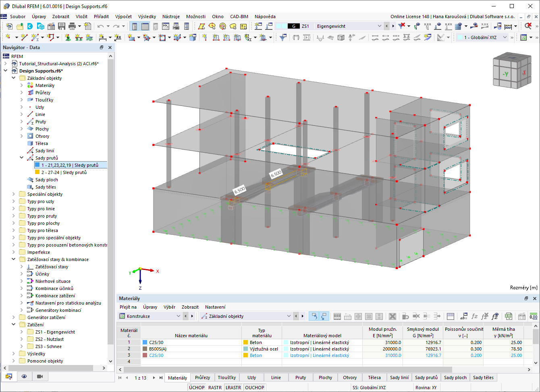The image size is (540, 392).
Task: Open the Výpočet menu
Action: point(123,17)
